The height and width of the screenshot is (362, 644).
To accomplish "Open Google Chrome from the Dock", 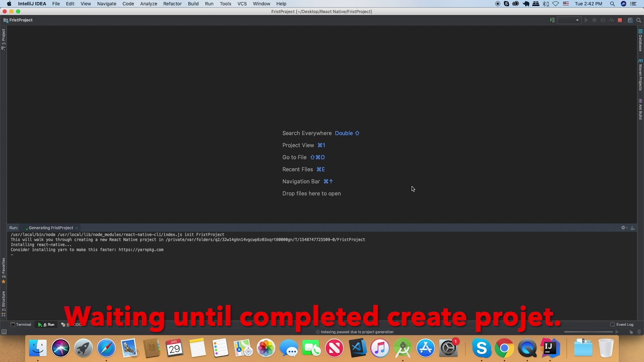I will point(504,348).
